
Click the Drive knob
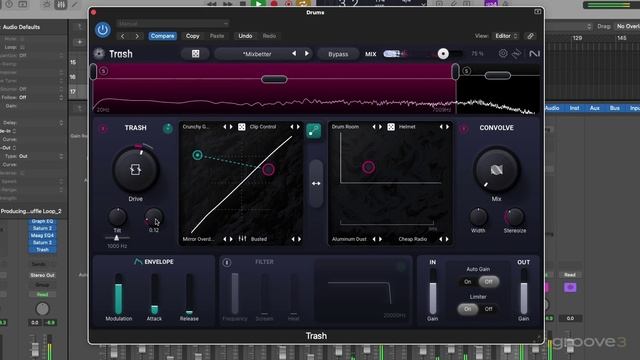(136, 169)
